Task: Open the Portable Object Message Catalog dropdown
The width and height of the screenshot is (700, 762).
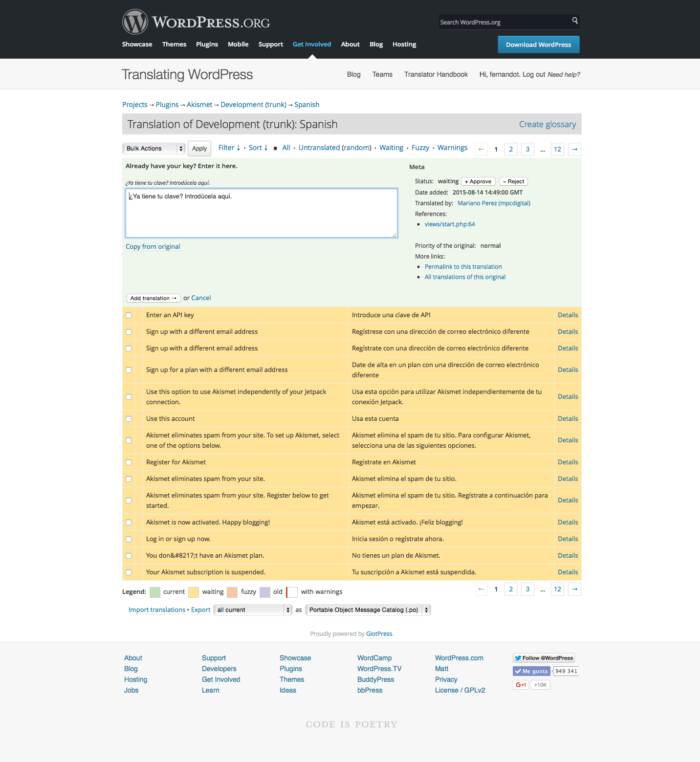Action: pos(368,610)
